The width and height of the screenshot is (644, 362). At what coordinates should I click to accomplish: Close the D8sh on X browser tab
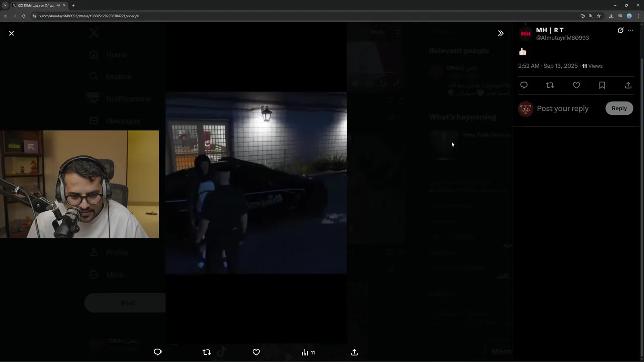pyautogui.click(x=64, y=5)
